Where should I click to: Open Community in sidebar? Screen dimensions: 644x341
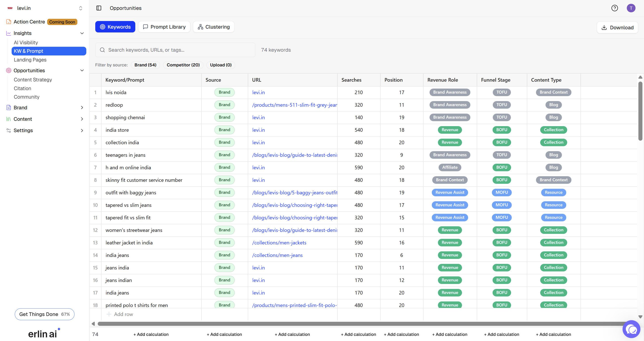27,97
